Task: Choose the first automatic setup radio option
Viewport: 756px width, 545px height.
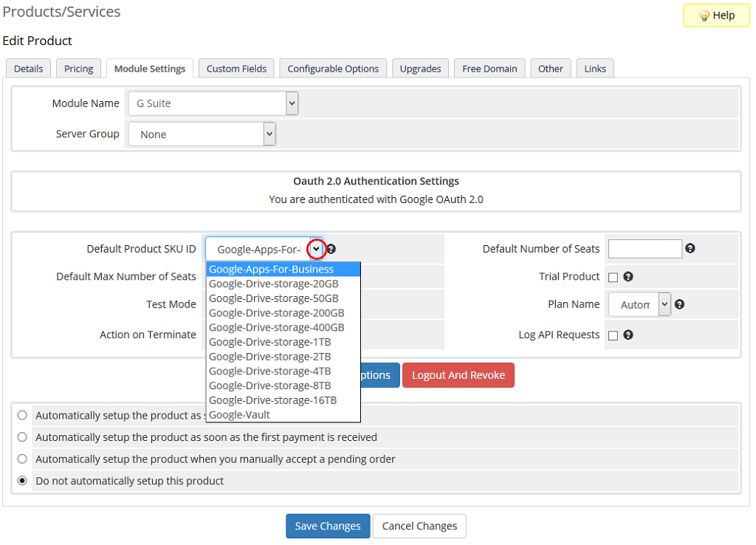Action: 22,415
